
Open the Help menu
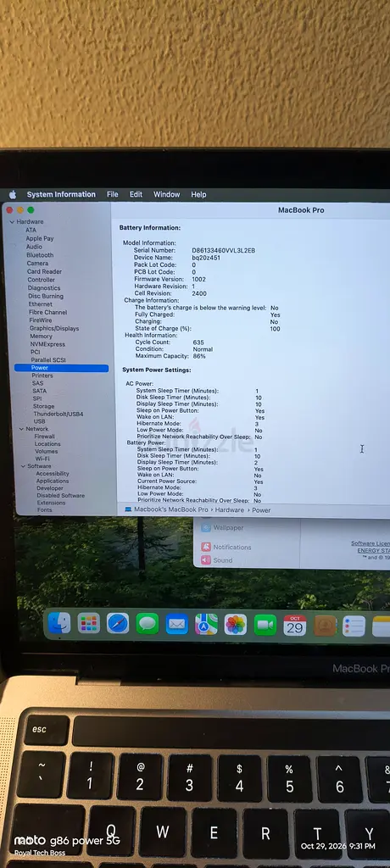tap(198, 194)
